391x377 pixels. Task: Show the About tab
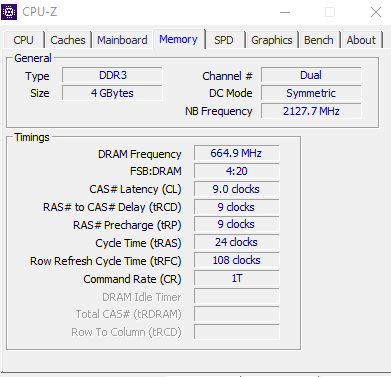(x=361, y=40)
